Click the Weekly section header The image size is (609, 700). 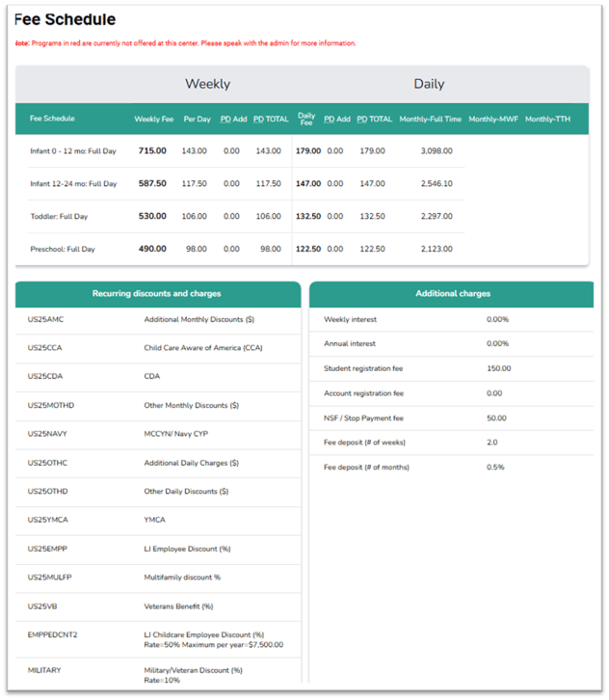click(x=207, y=84)
